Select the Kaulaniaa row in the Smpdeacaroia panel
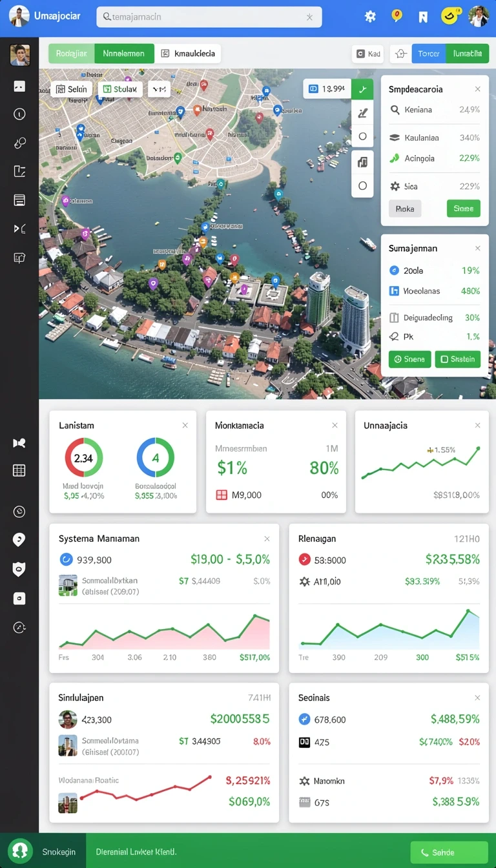 pos(435,138)
